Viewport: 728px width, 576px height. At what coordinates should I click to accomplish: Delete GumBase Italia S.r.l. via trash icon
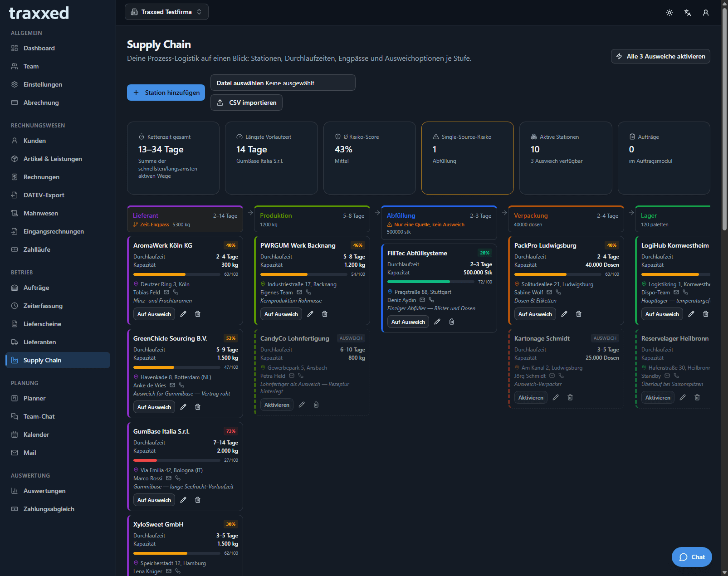(198, 500)
